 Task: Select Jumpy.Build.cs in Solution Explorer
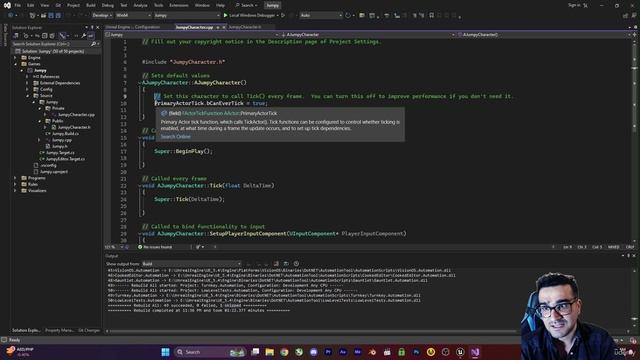click(65, 133)
